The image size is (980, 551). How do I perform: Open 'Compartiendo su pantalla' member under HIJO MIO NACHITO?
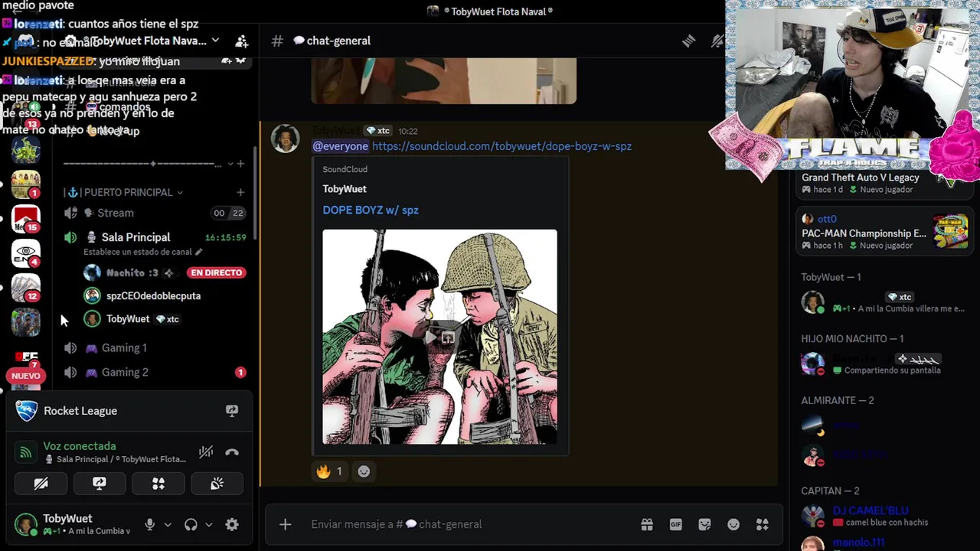[x=884, y=364]
